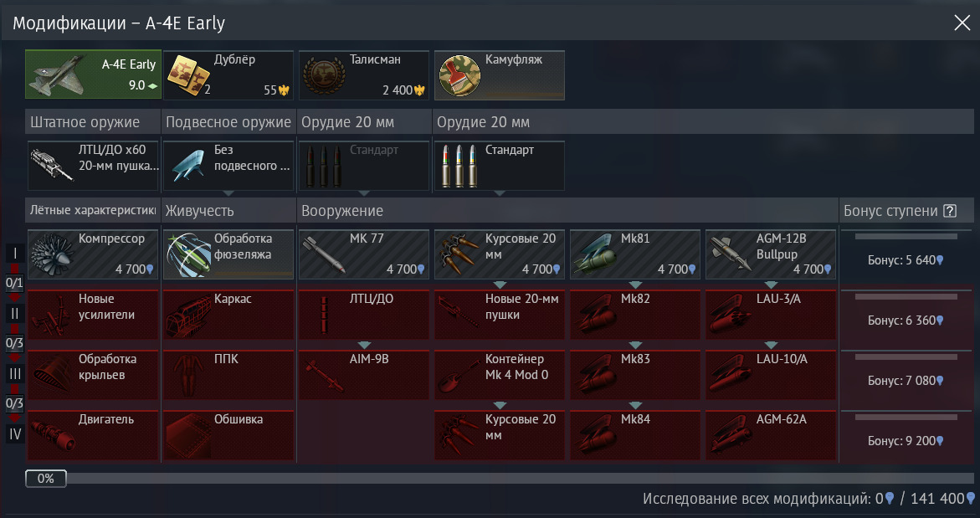Open the Талисман purchase item
980x518 pixels.
point(364,75)
